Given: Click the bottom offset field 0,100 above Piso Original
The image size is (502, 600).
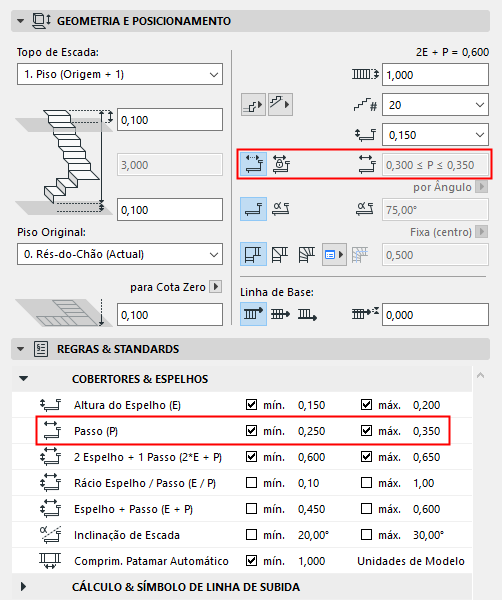Looking at the screenshot, I should pyautogui.click(x=170, y=210).
